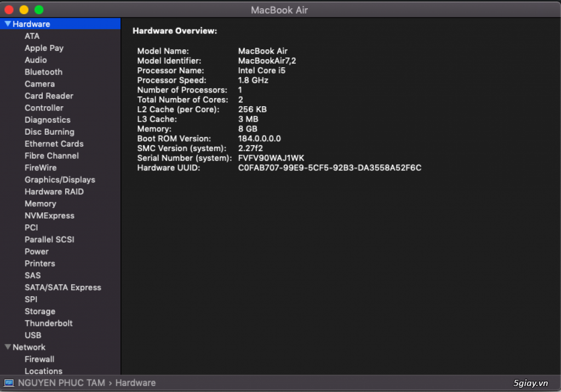The image size is (561, 392).
Task: Click the computer icon in path bar
Action: click(9, 383)
